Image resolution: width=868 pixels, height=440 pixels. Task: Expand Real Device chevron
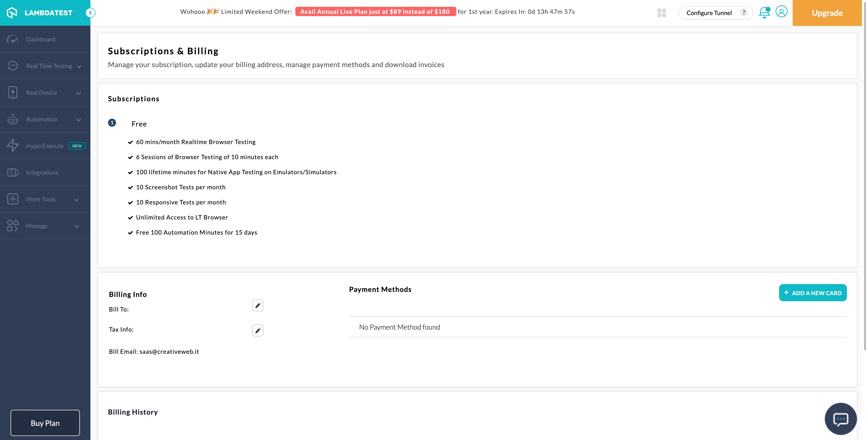(79, 93)
